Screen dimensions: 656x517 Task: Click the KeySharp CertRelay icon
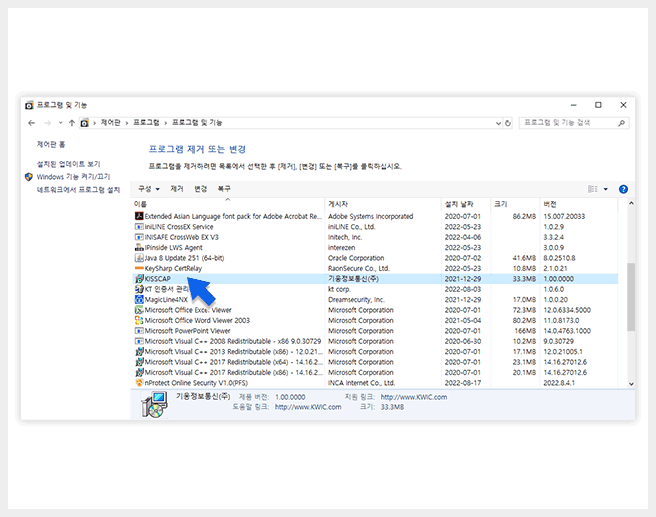point(139,268)
